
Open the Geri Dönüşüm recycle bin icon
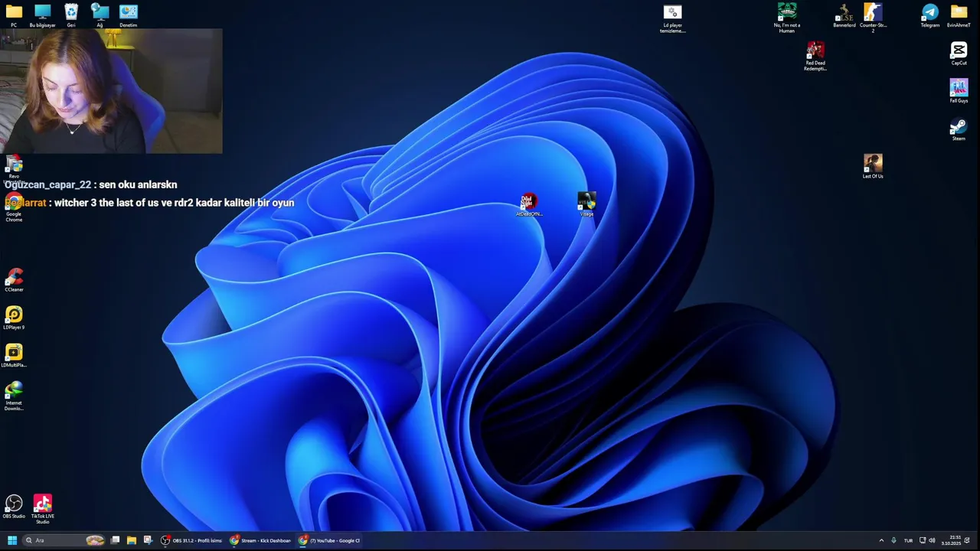click(x=71, y=15)
